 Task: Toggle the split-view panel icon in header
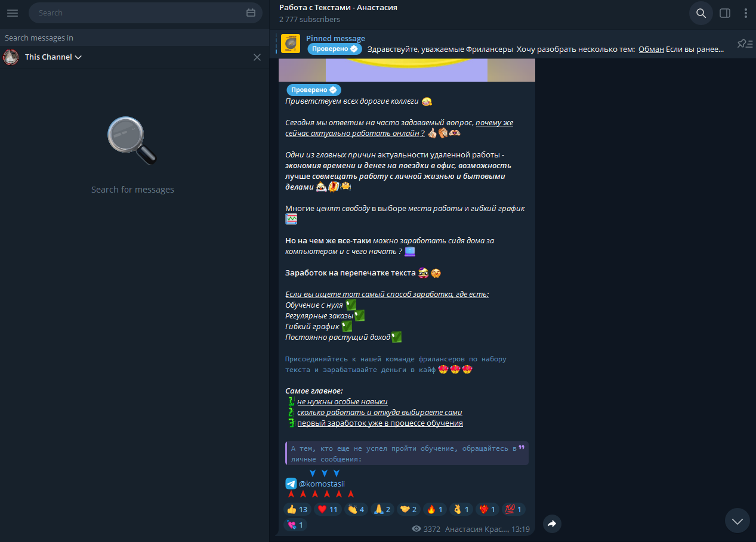click(724, 13)
